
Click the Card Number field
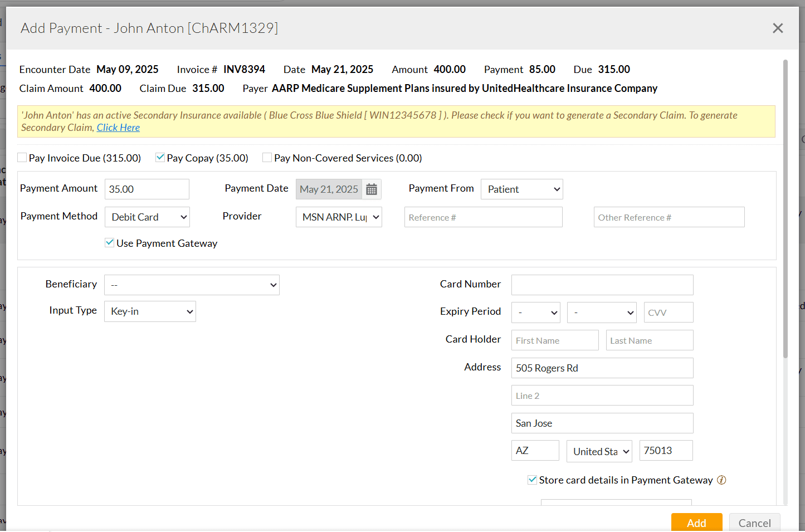602,285
